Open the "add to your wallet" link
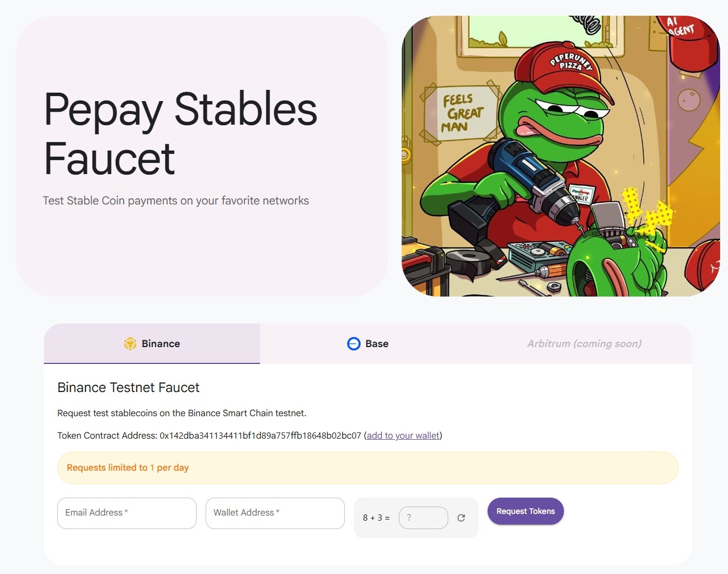The width and height of the screenshot is (728, 574). coord(403,436)
